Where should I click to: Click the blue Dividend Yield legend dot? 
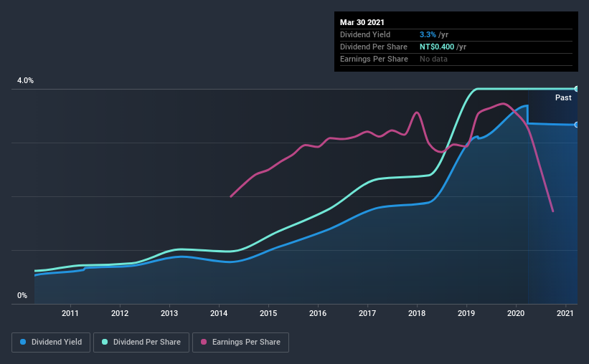[23, 342]
